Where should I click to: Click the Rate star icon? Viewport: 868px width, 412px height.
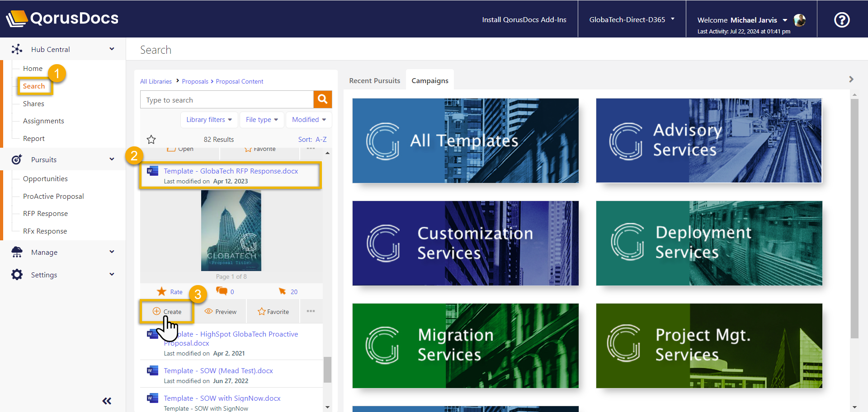click(x=161, y=291)
